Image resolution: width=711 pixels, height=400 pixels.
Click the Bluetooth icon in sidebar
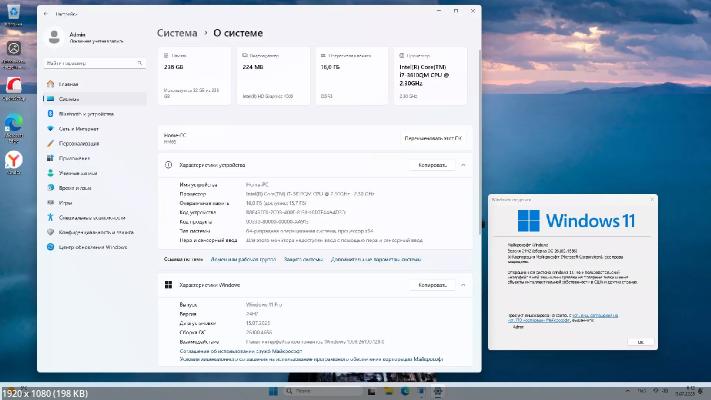pos(50,114)
